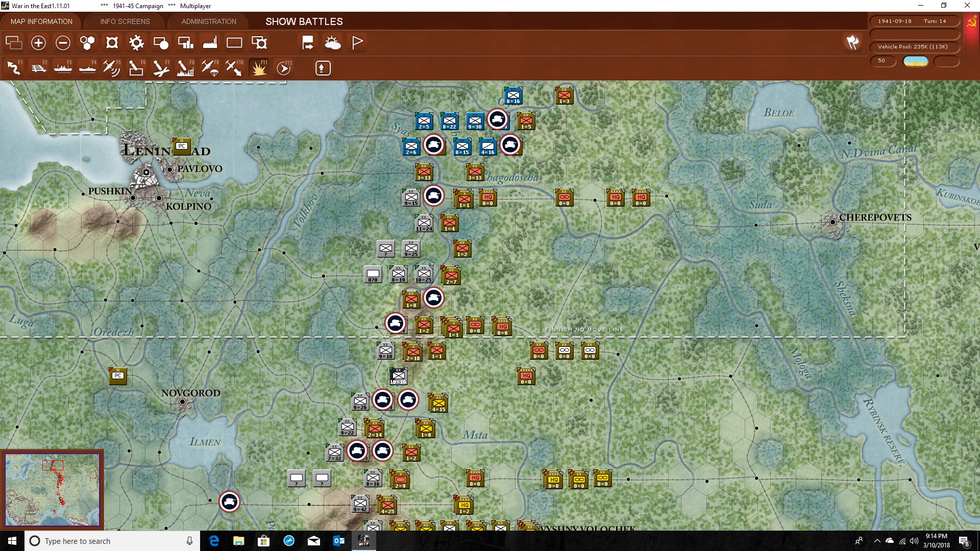Click the Soviet hammer and sickle emblem
Viewport: 980px width, 551px height.
(971, 22)
